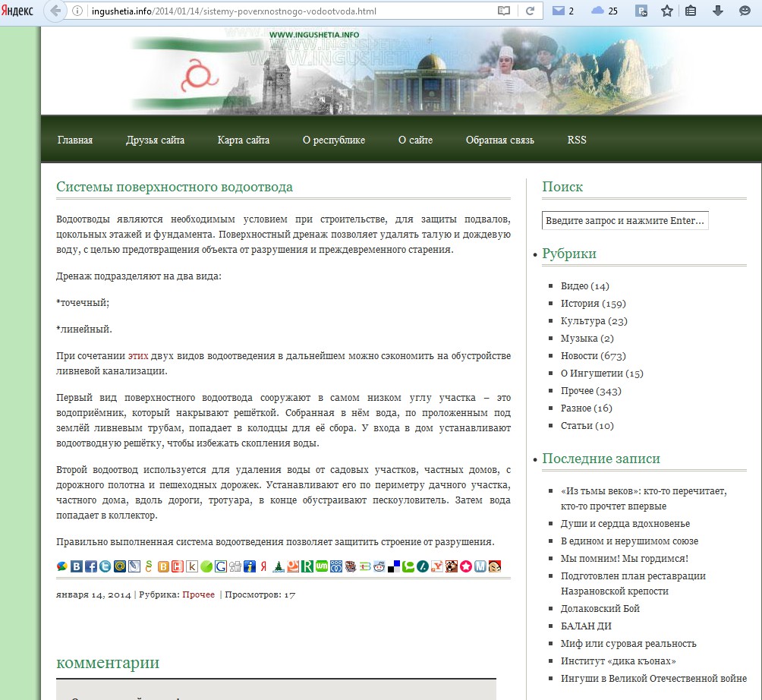
Task: Open История (159) category
Action: coord(594,304)
